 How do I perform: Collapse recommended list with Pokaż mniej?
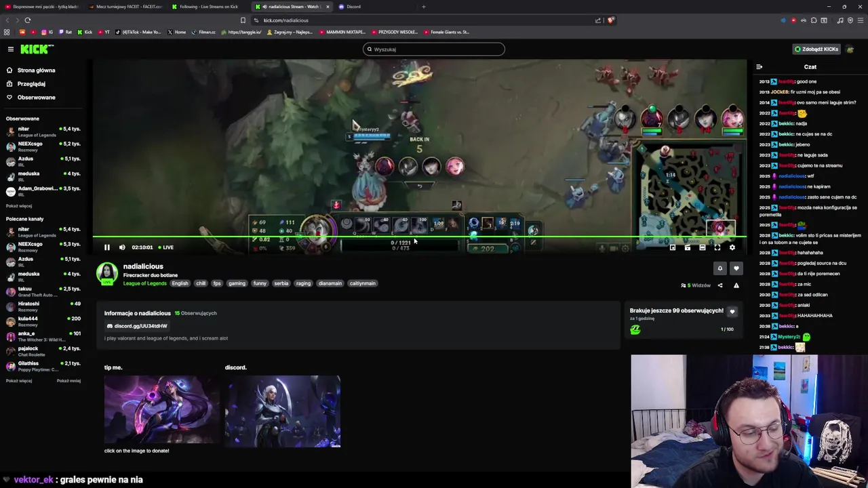68,381
